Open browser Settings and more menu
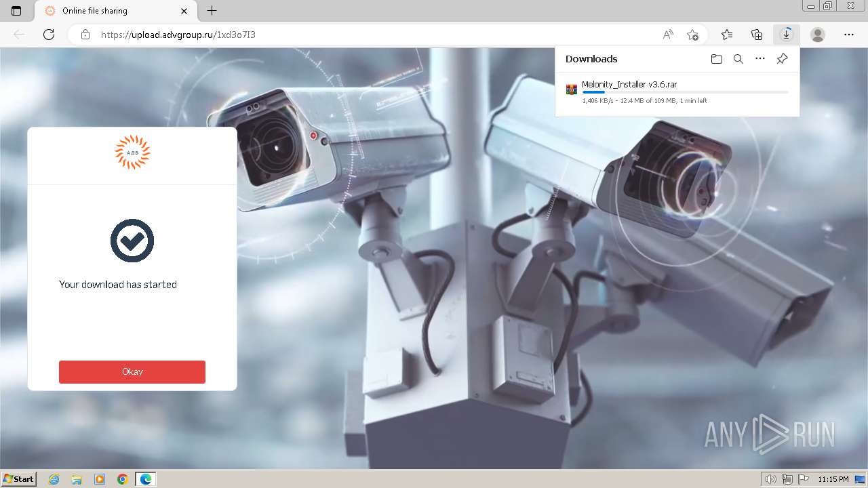The image size is (868, 488). point(849,35)
